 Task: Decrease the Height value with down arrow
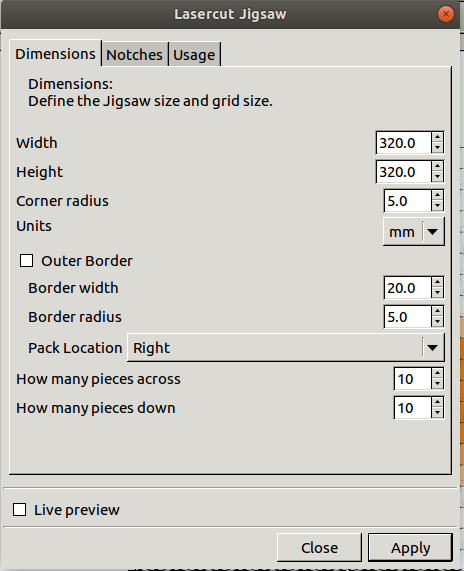[x=437, y=177]
